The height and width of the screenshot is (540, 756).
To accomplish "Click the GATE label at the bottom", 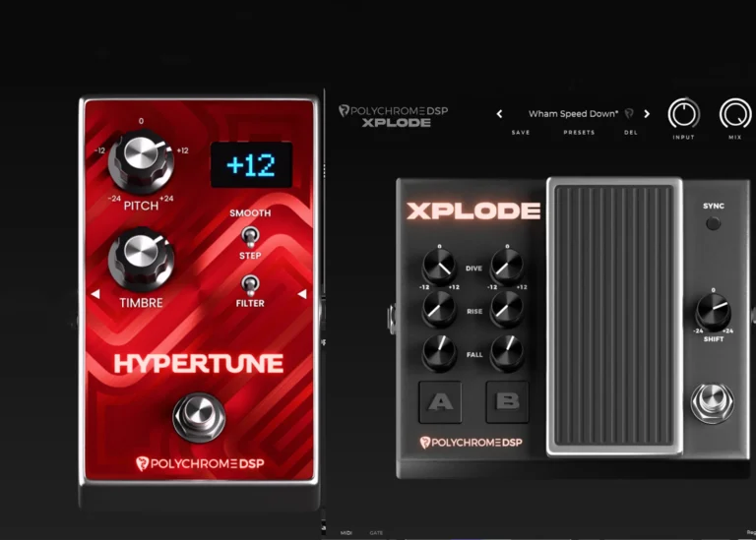I will click(x=376, y=533).
